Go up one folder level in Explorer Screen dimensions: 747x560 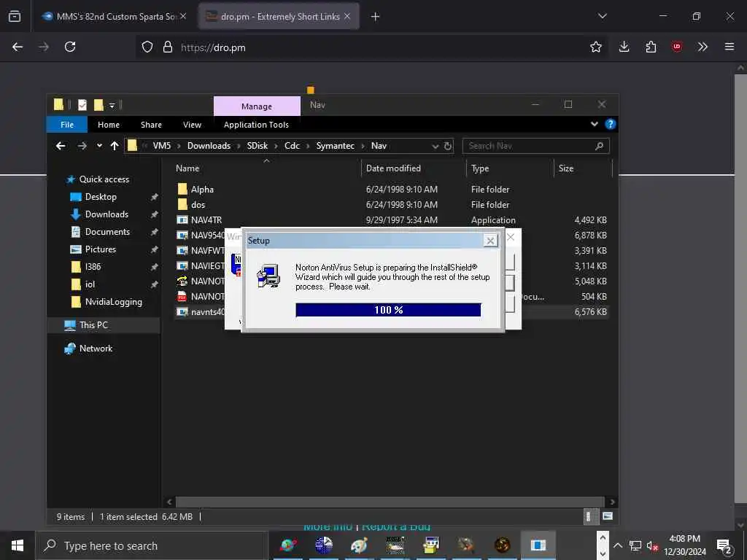[x=115, y=146]
